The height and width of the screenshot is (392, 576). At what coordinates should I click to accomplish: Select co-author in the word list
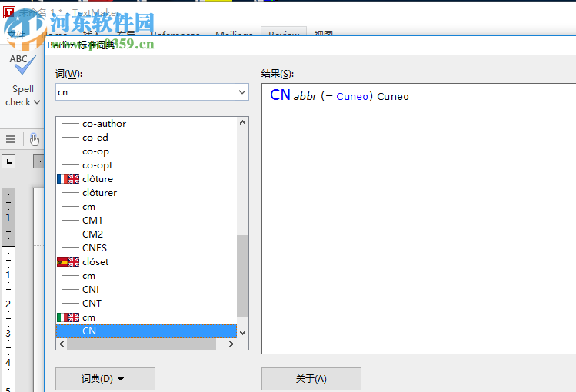click(104, 124)
